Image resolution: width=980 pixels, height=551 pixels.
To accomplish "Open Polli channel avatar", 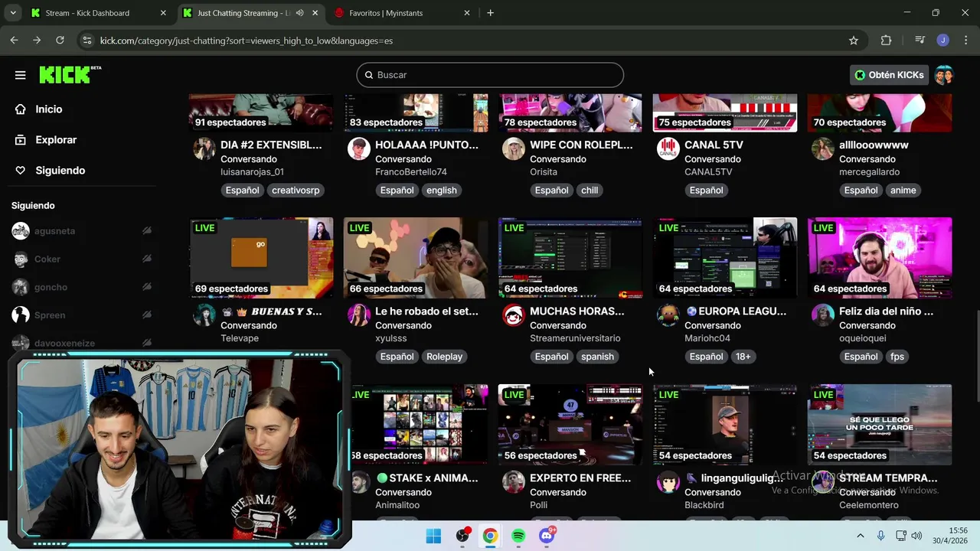I will (x=514, y=481).
